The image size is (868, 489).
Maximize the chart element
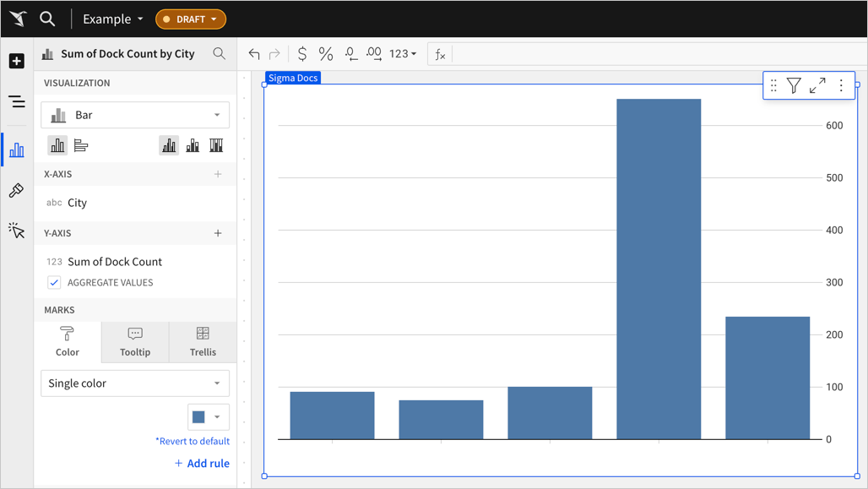(x=817, y=85)
